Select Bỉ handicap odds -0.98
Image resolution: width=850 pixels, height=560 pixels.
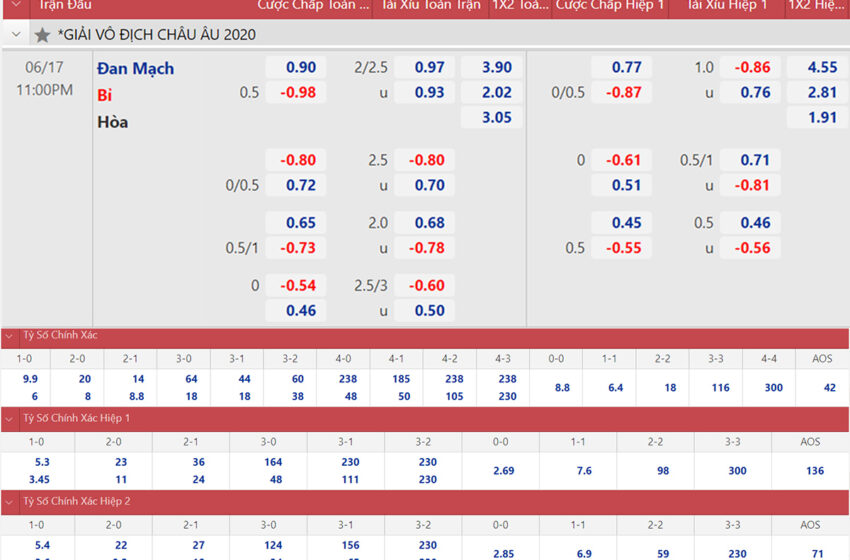tap(297, 93)
